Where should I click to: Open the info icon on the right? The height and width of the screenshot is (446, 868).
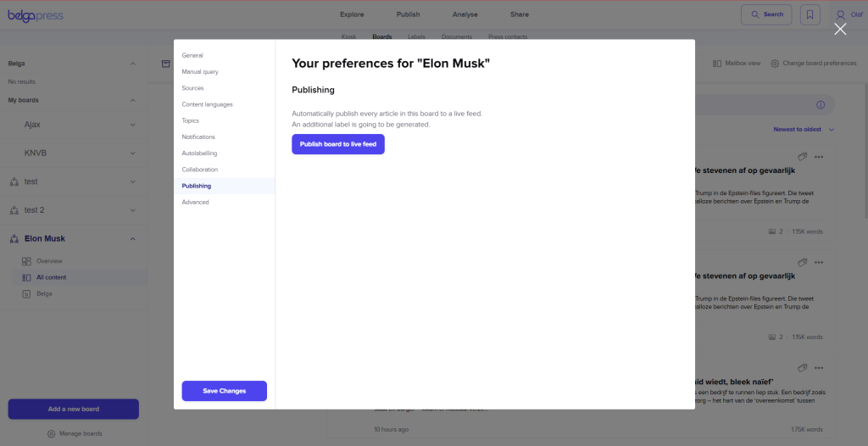(x=820, y=104)
